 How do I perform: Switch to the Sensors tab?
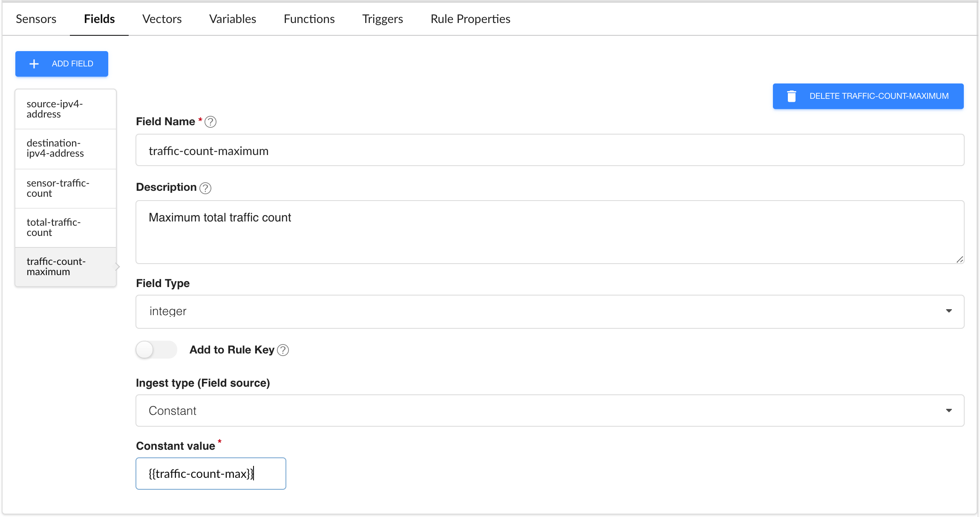coord(36,19)
